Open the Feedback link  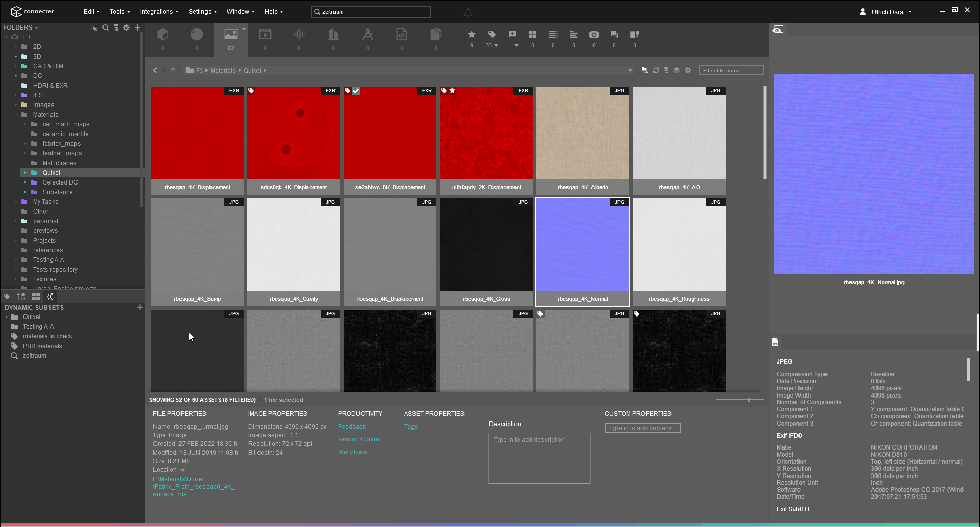click(x=352, y=427)
